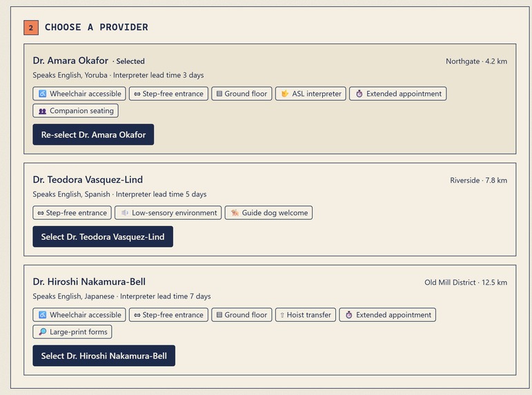
Task: Click extended appointment timer icon in Okafor's card
Action: (359, 94)
